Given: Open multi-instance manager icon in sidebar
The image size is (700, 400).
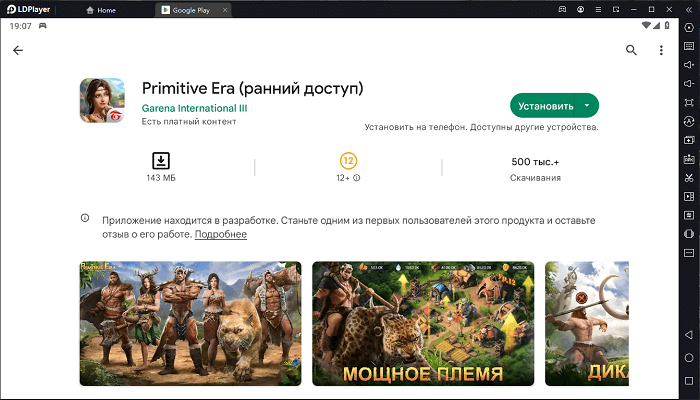Looking at the screenshot, I should 689,140.
